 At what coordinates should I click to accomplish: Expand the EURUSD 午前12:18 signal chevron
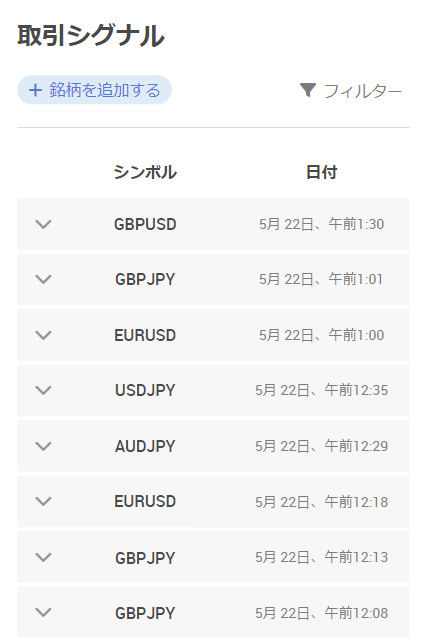43,501
